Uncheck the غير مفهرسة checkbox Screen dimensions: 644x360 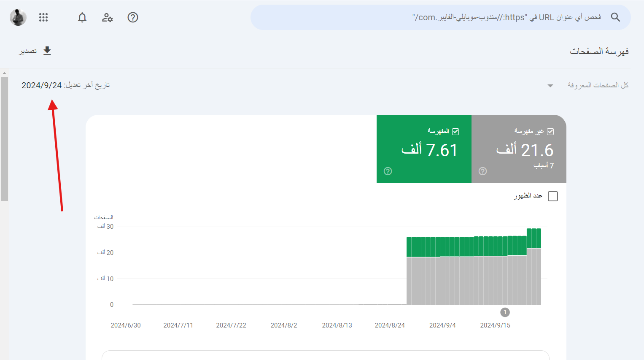click(550, 132)
